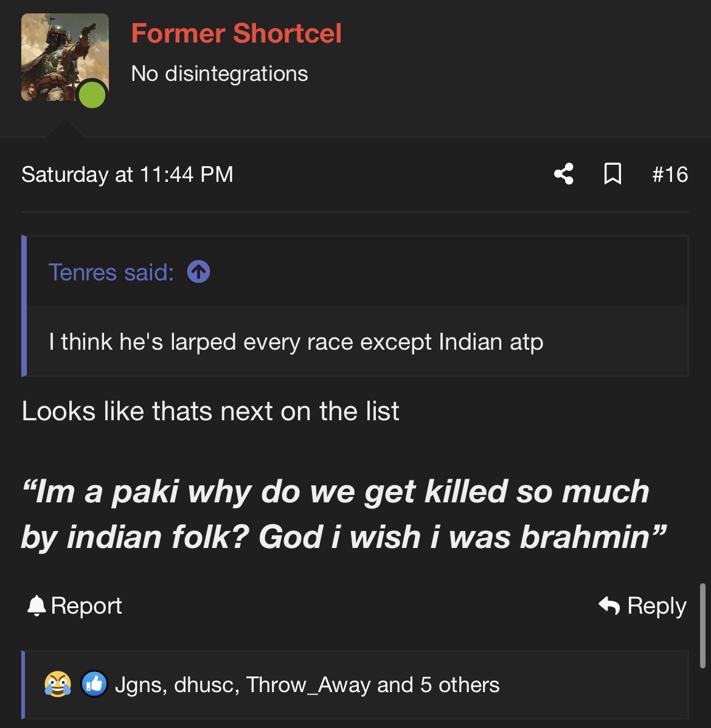
Task: Click the Report bell icon
Action: coord(36,606)
